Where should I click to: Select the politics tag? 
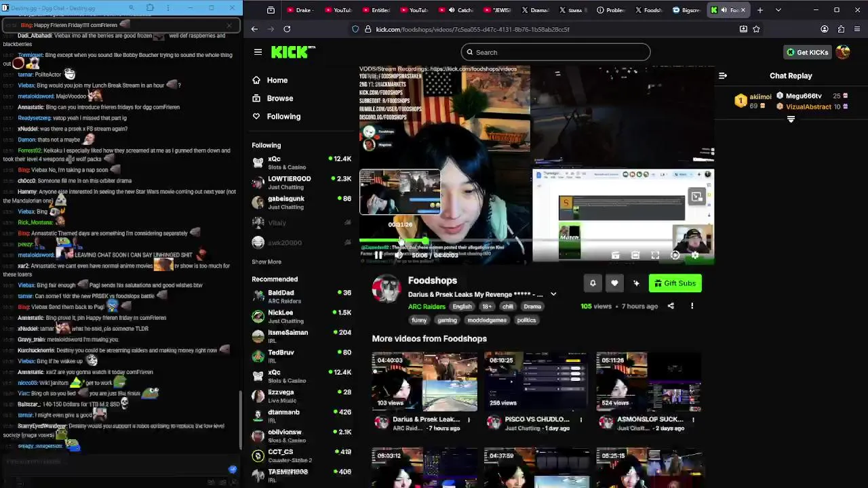pos(526,320)
